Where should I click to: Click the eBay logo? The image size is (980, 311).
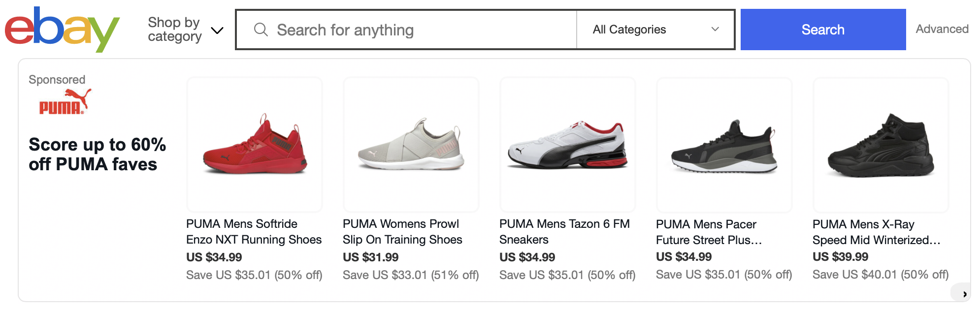62,30
